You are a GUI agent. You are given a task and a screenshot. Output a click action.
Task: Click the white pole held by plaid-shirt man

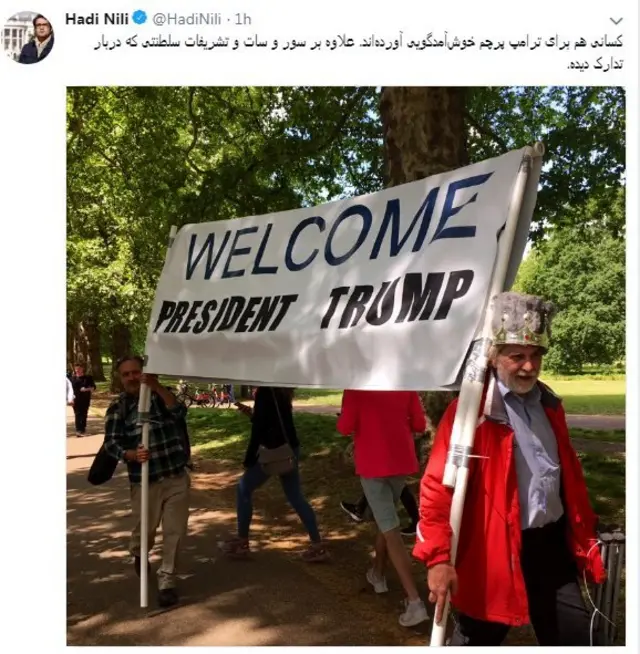coord(144,492)
